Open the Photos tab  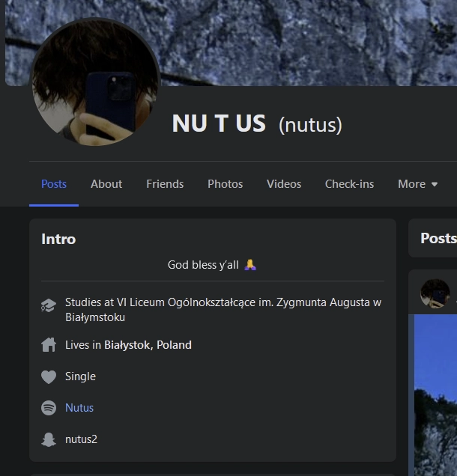coord(226,184)
